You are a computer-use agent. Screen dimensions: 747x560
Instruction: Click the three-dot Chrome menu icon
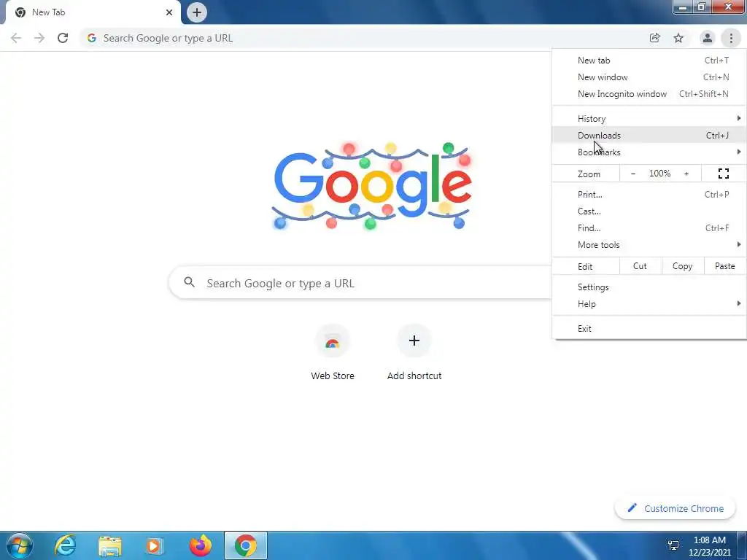731,38
